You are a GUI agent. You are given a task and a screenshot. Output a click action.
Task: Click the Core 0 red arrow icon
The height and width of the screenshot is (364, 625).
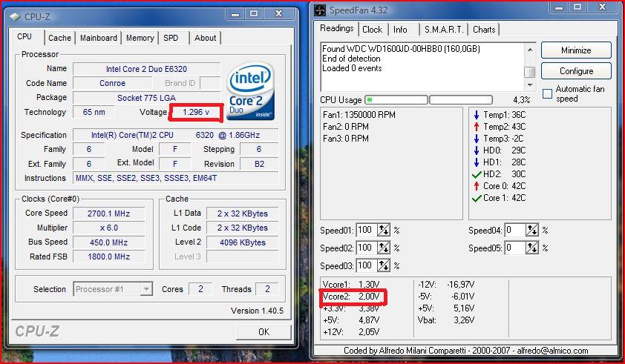click(477, 186)
